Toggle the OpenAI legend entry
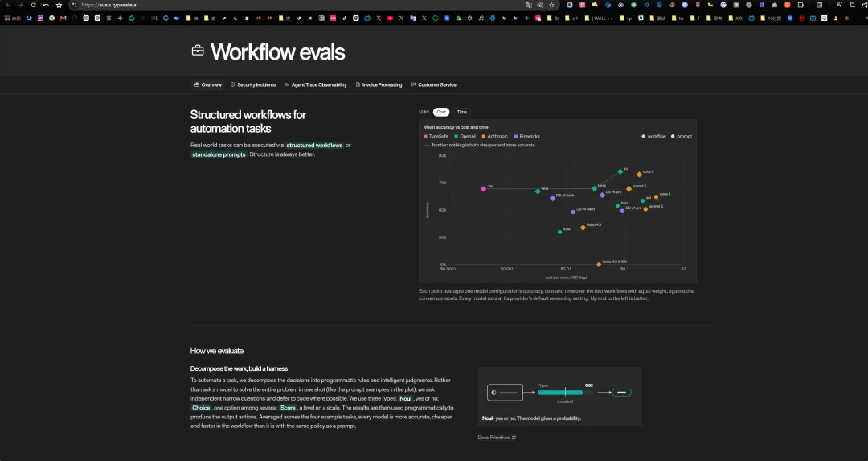868x461 pixels. pyautogui.click(x=465, y=136)
